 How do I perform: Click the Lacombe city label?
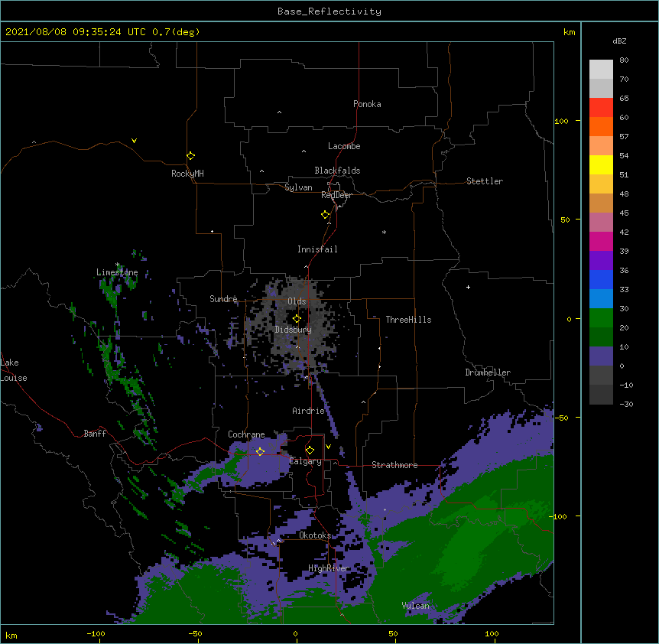pos(344,146)
